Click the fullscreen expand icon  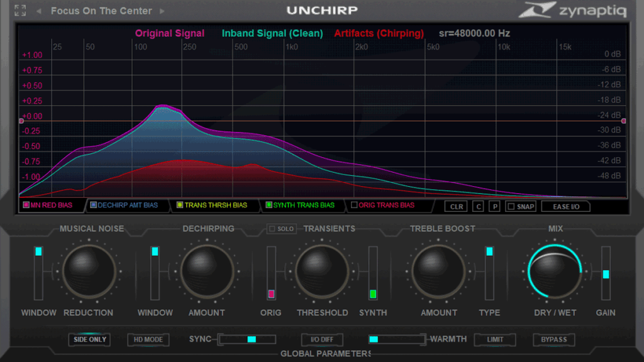[19, 11]
